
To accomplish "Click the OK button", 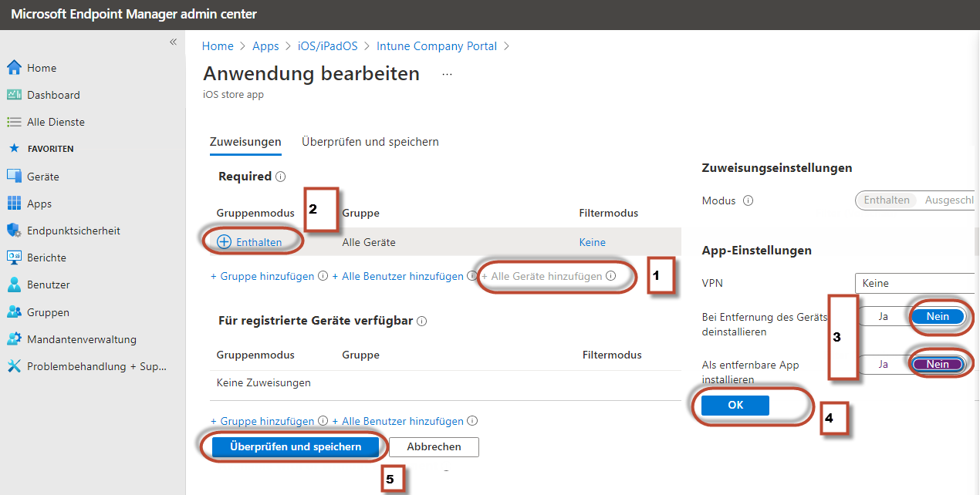I will [735, 405].
